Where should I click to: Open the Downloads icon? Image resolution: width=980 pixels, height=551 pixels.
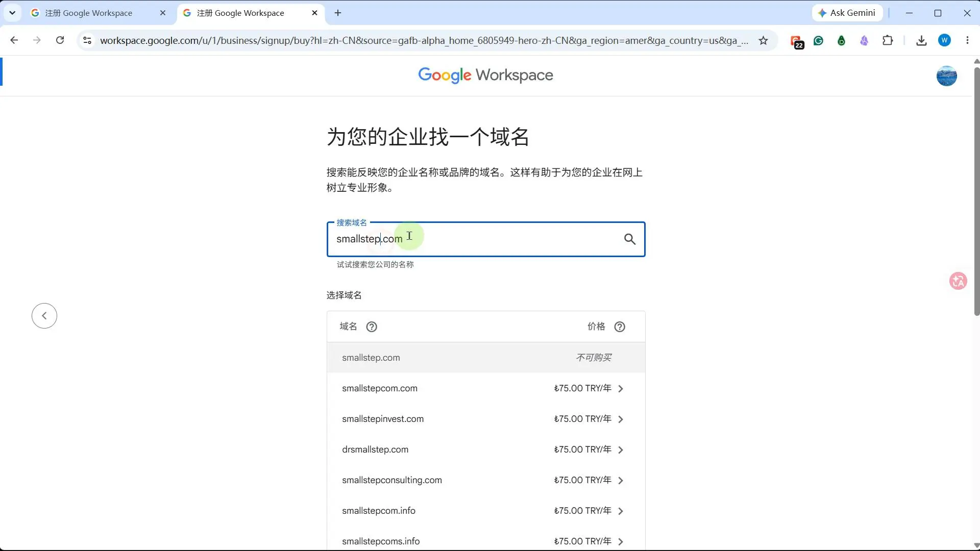coord(921,41)
